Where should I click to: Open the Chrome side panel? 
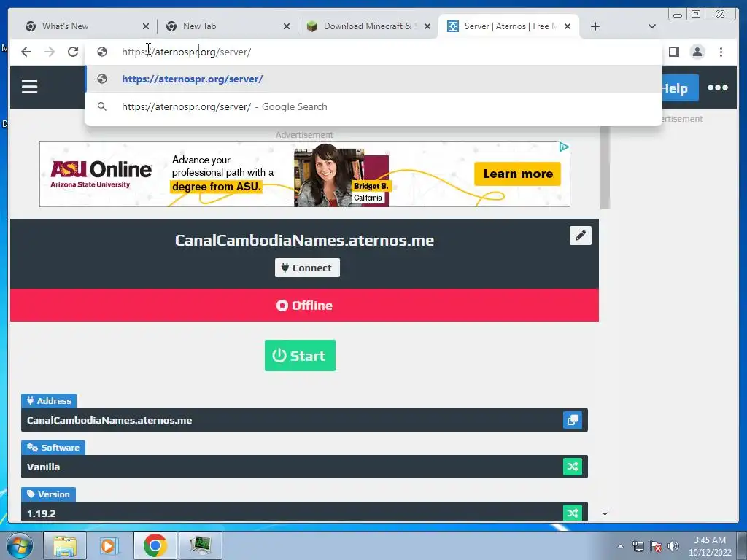pyautogui.click(x=673, y=52)
